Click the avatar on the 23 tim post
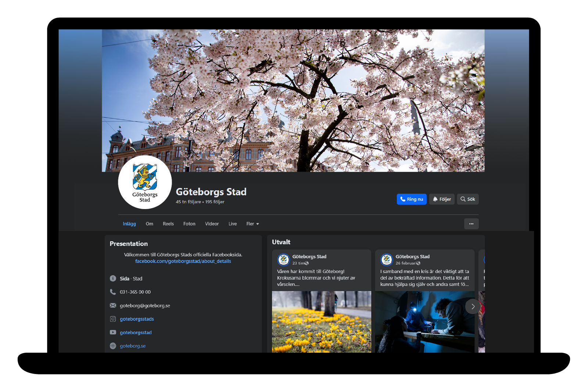The height and width of the screenshot is (392, 588). click(283, 259)
